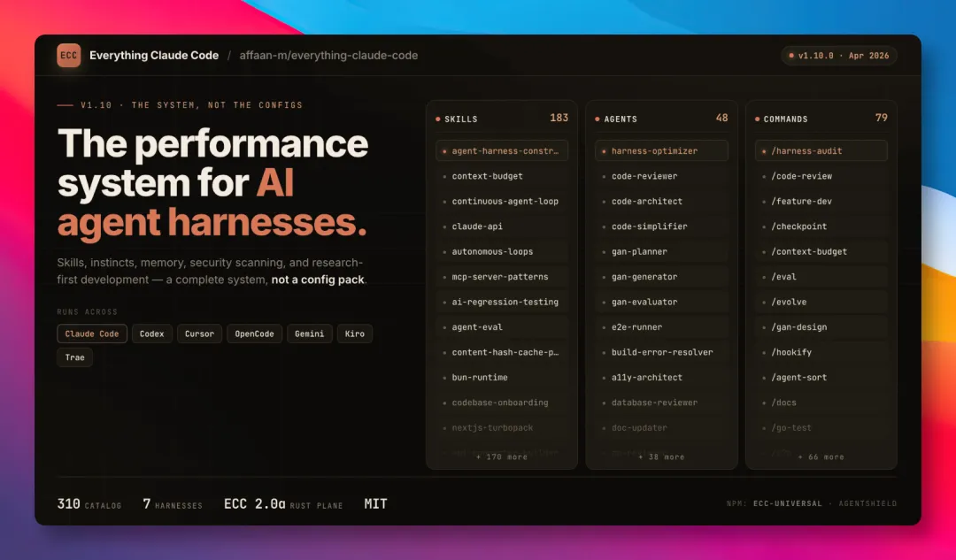The width and height of the screenshot is (956, 560).
Task: Open the Everything Claude Code title link
Action: pyautogui.click(x=154, y=56)
